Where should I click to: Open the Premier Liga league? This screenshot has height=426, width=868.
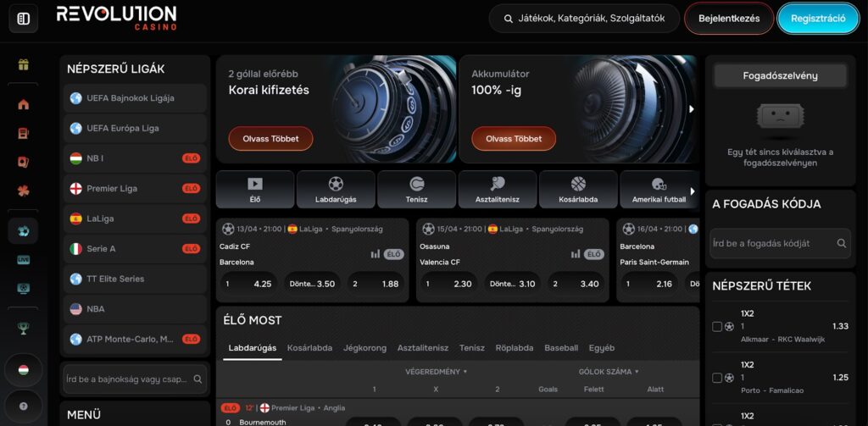(135, 189)
